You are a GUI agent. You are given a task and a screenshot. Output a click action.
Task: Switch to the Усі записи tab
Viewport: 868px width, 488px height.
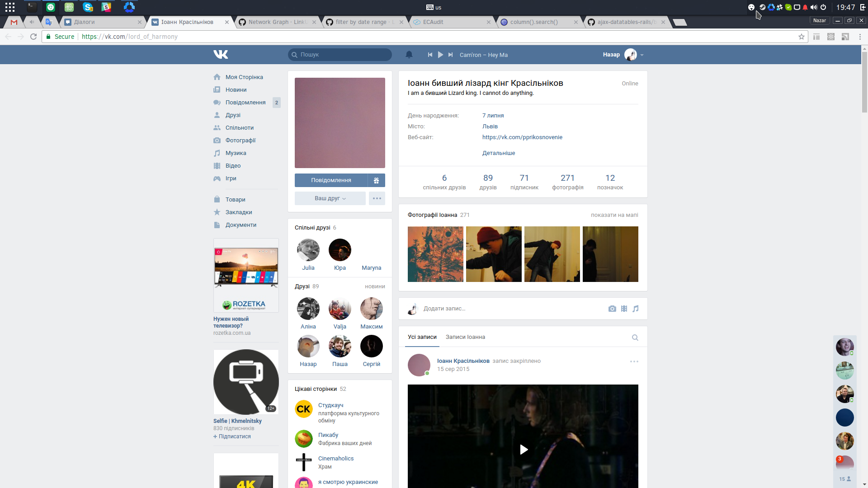click(422, 337)
